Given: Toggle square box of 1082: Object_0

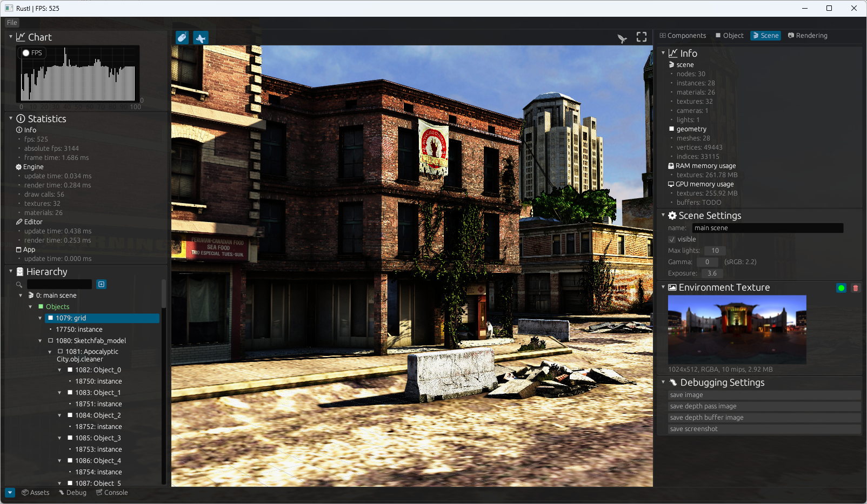Looking at the screenshot, I should [x=70, y=370].
